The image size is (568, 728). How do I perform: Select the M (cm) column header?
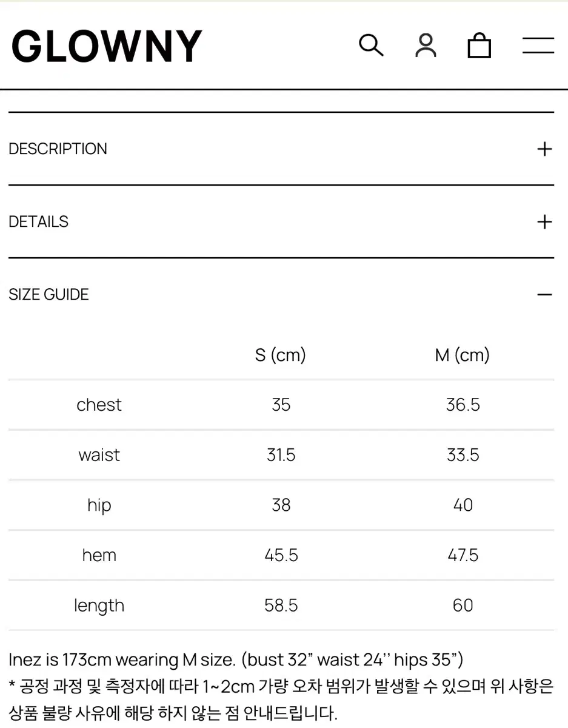point(463,355)
